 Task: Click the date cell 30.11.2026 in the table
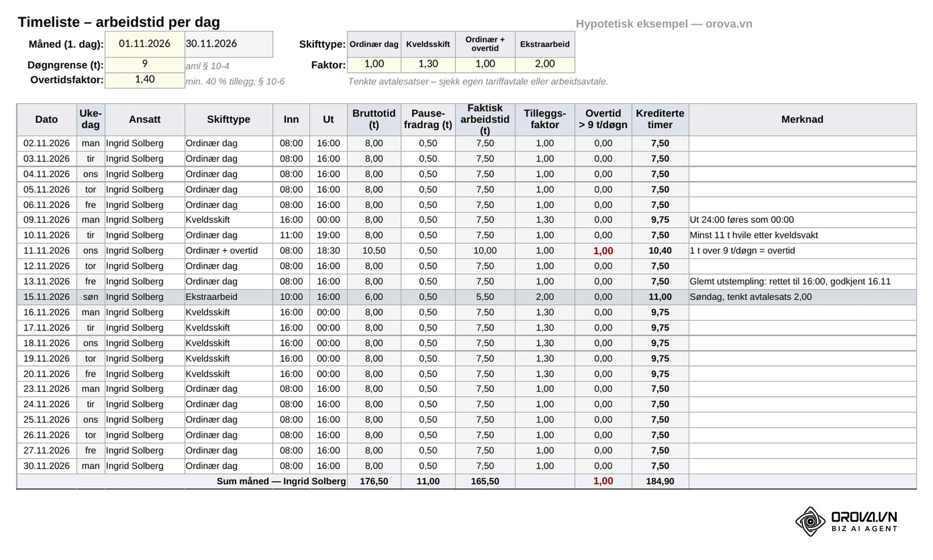(x=47, y=466)
